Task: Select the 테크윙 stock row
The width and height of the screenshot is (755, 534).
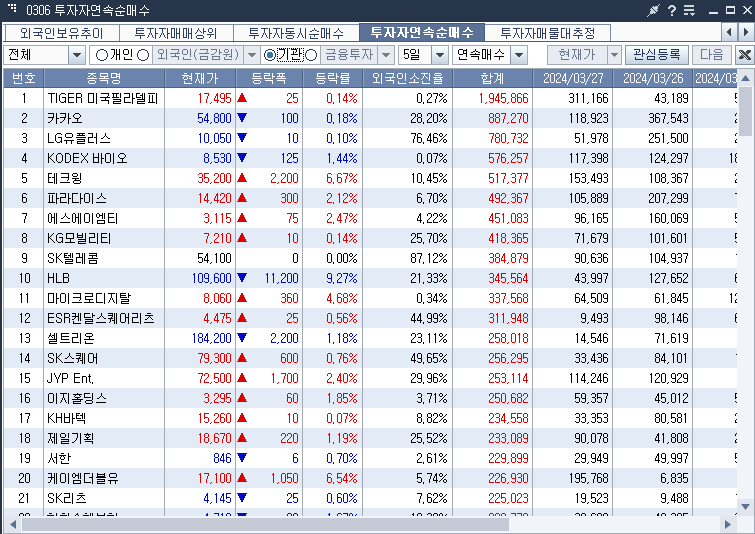Action: [370, 178]
